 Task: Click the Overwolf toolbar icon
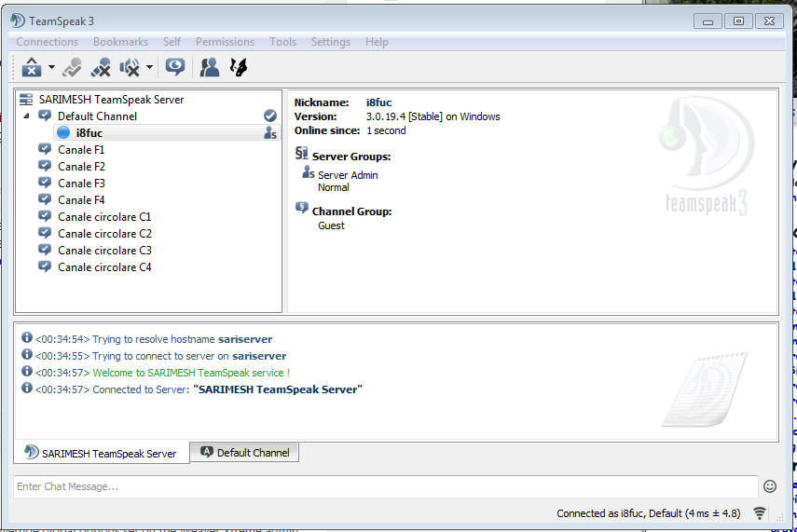[239, 67]
